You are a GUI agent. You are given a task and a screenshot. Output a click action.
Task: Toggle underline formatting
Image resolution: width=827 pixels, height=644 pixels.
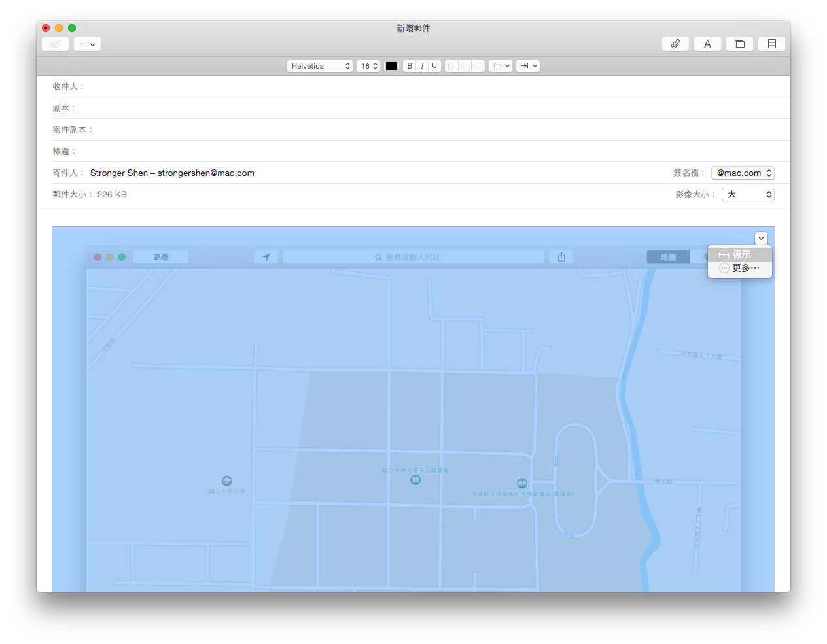pyautogui.click(x=434, y=66)
